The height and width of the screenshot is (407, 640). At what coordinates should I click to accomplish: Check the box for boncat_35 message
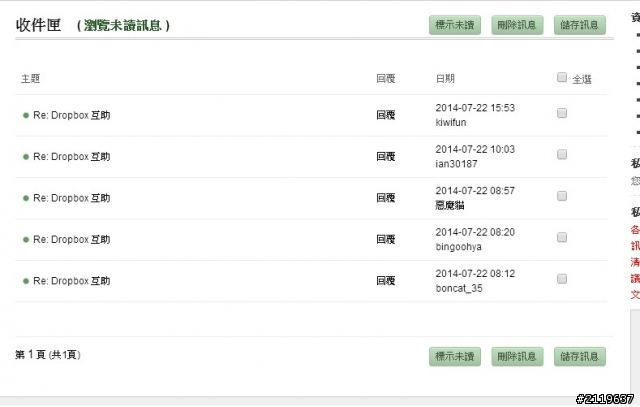tap(562, 279)
